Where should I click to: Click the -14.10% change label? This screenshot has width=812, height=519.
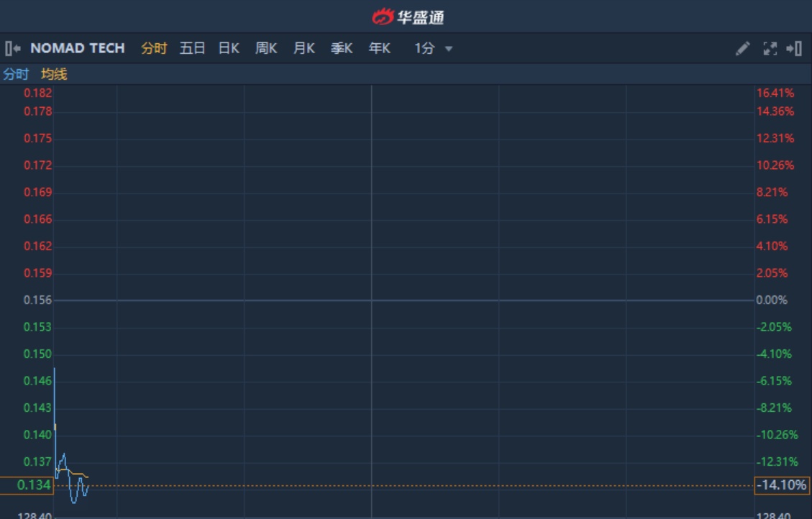click(783, 485)
